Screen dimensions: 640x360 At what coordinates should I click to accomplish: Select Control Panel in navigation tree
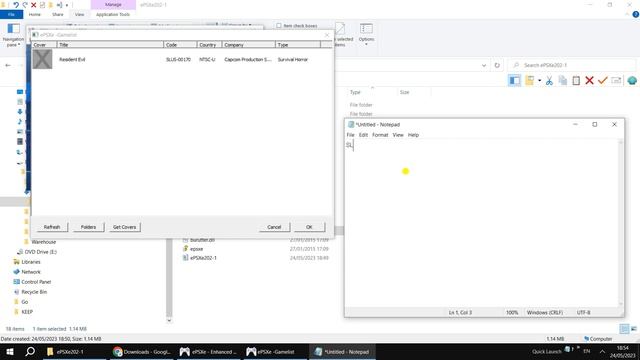click(36, 282)
